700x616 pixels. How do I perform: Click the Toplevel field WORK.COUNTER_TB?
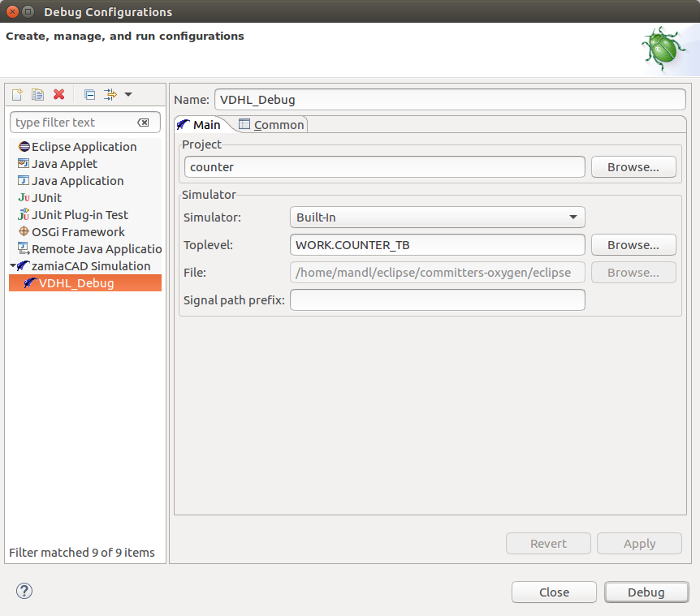[438, 245]
